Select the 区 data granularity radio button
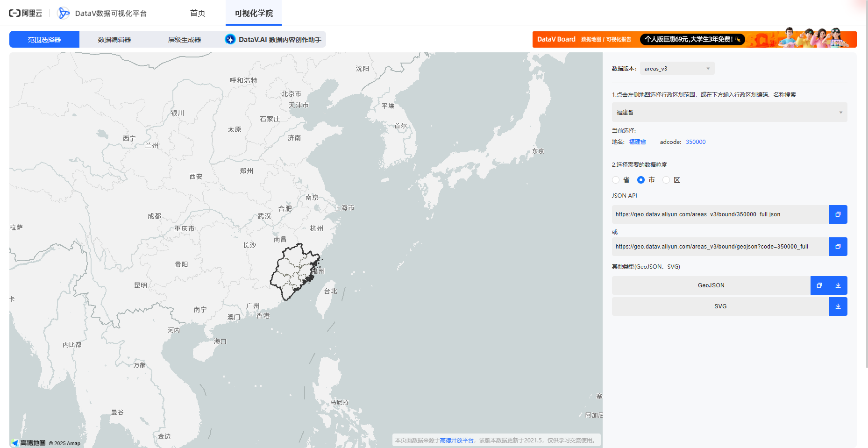 pyautogui.click(x=666, y=180)
